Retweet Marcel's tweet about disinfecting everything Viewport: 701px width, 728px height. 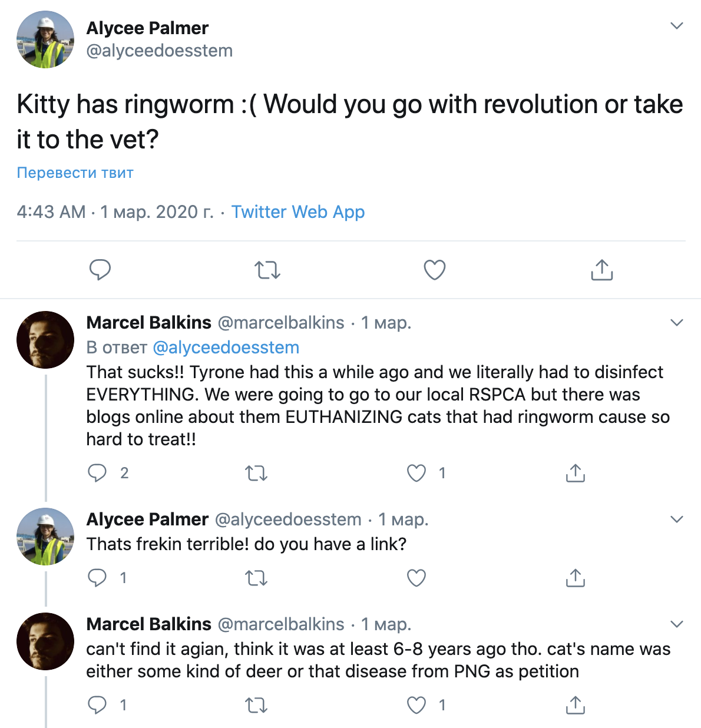[x=256, y=473]
